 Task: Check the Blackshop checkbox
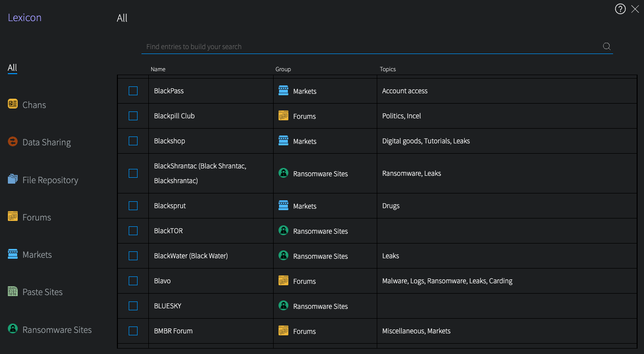click(x=133, y=141)
